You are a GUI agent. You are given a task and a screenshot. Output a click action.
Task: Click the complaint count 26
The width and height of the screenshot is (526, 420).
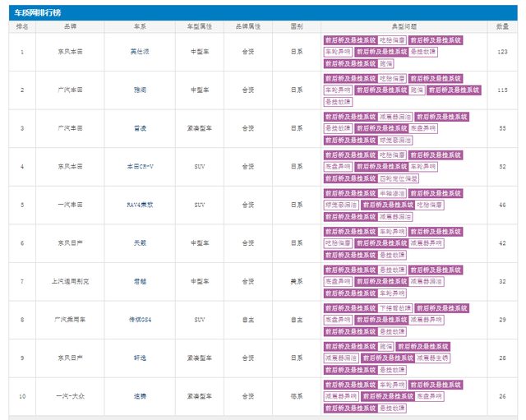coord(502,396)
